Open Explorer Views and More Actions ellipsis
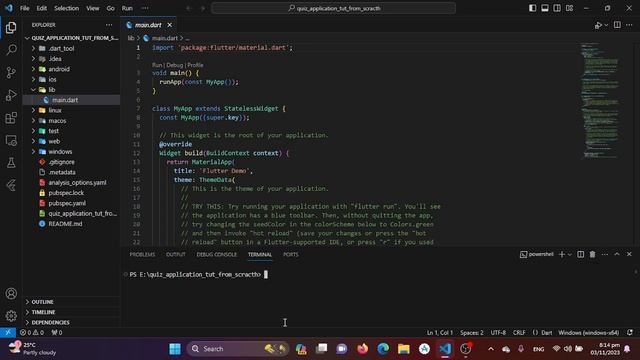This screenshot has height=360, width=640. pyautogui.click(x=109, y=25)
